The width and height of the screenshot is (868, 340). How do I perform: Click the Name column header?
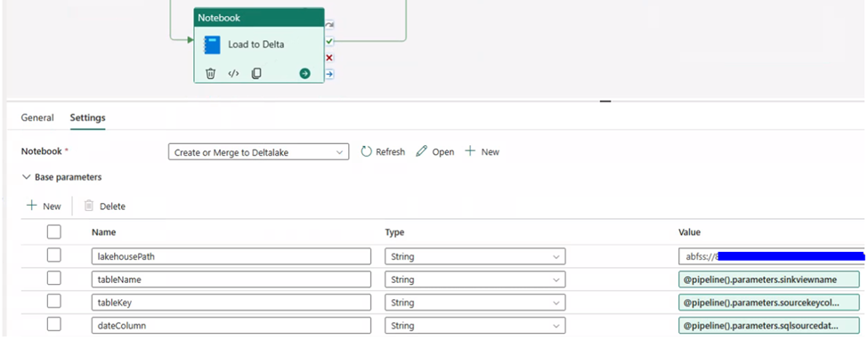coord(103,232)
